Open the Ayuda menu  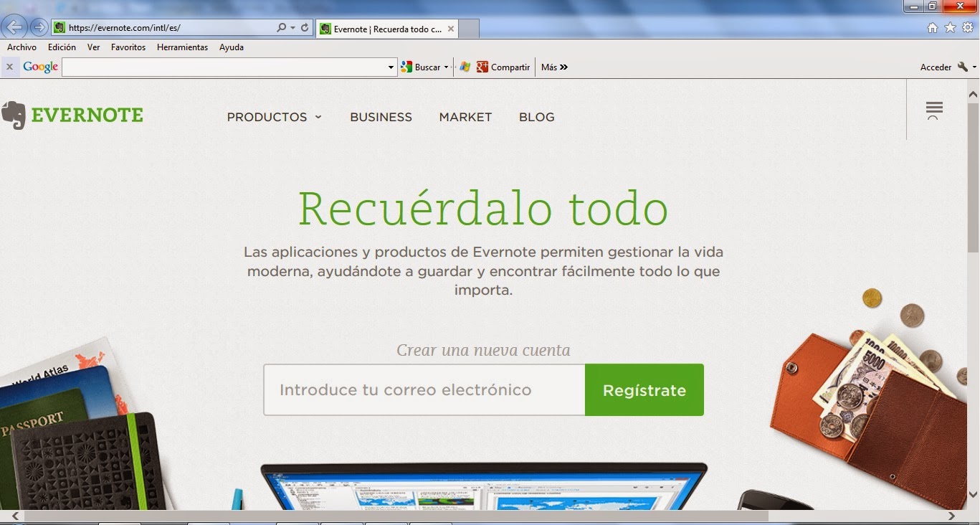pos(232,47)
